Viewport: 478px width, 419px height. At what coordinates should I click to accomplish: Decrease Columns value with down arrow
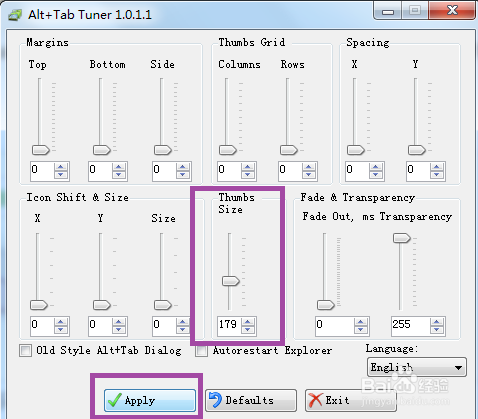coord(248,174)
